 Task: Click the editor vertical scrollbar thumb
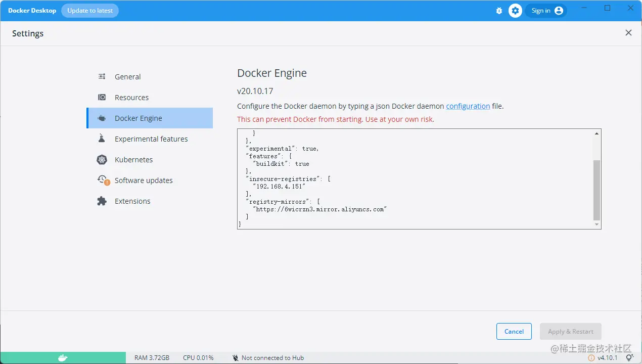(x=597, y=190)
